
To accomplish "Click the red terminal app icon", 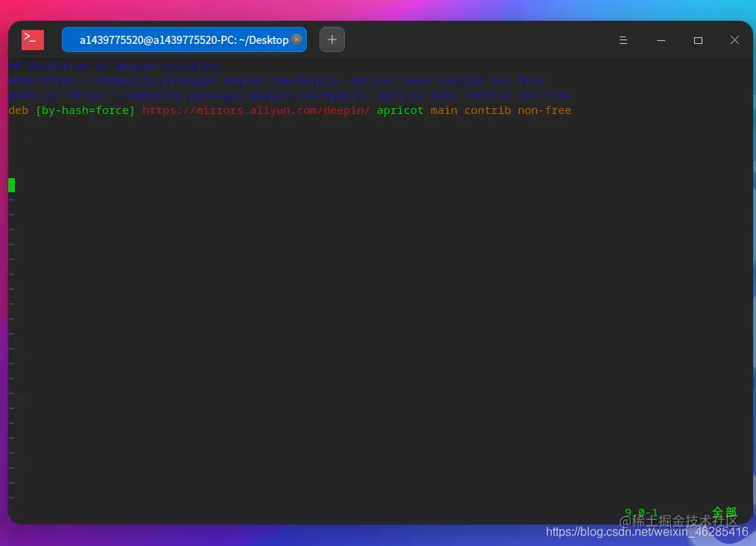I will (x=33, y=39).
